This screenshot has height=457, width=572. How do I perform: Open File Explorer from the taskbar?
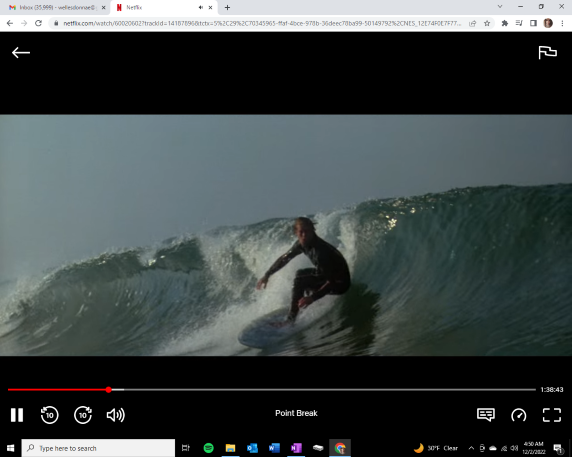[230, 448]
